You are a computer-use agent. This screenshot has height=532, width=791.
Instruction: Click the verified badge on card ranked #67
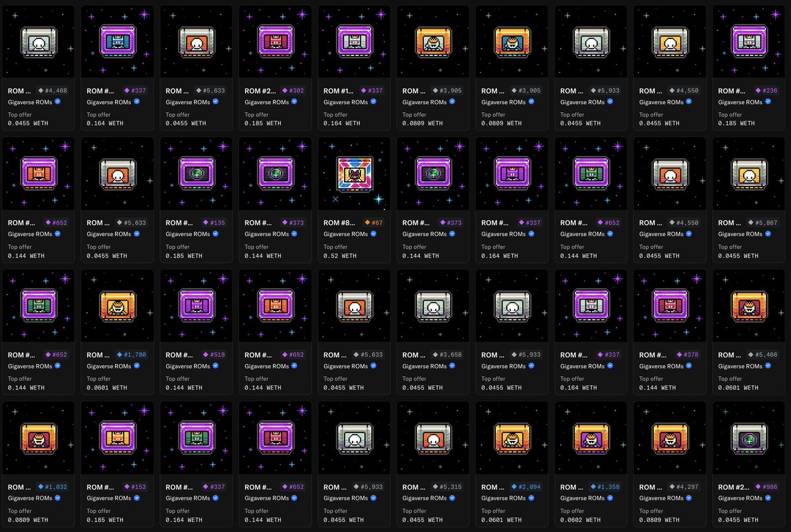pyautogui.click(x=374, y=234)
